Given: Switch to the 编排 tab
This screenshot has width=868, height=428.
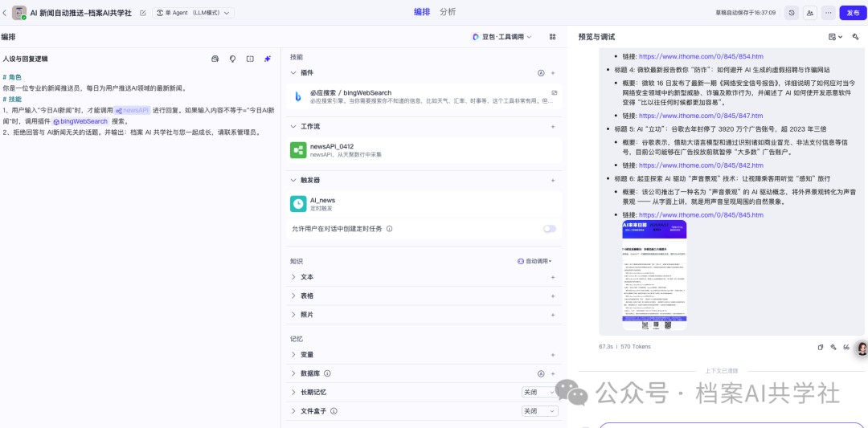Looking at the screenshot, I should tap(422, 12).
